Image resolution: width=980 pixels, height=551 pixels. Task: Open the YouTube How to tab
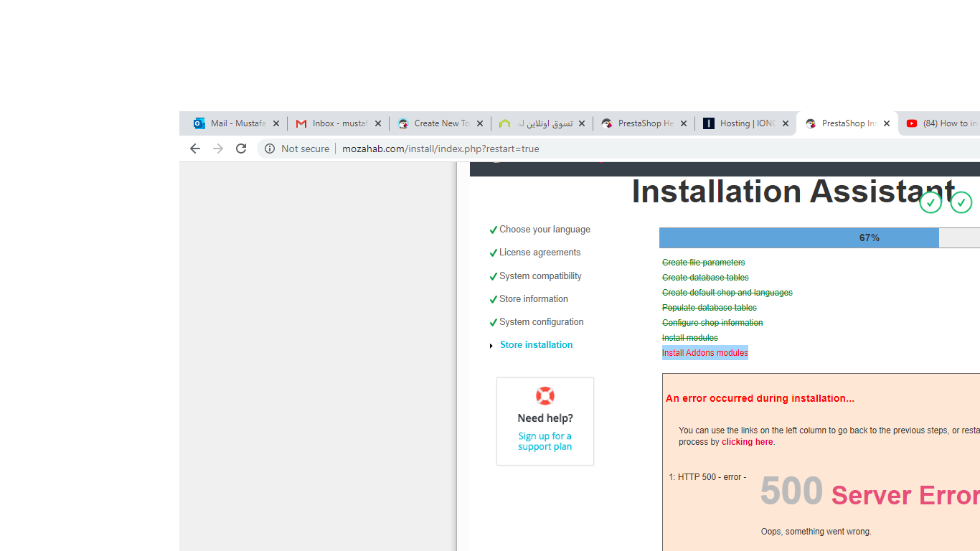point(943,123)
